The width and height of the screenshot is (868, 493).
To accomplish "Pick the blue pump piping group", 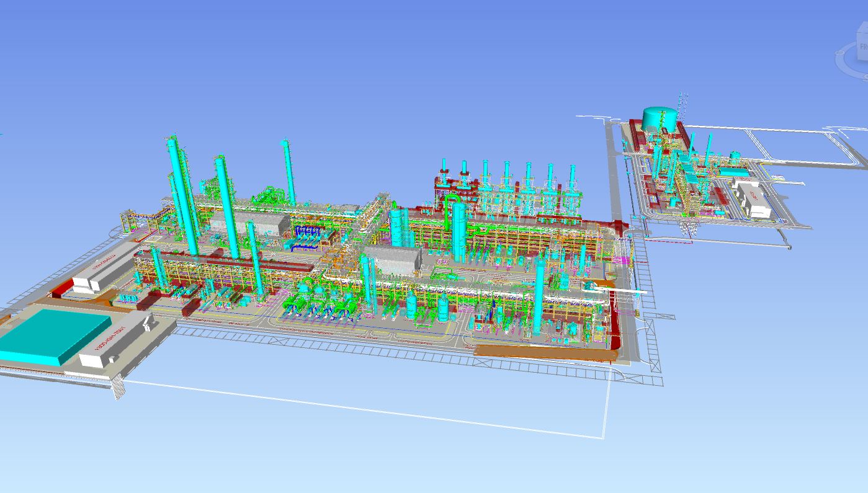I will tap(308, 238).
